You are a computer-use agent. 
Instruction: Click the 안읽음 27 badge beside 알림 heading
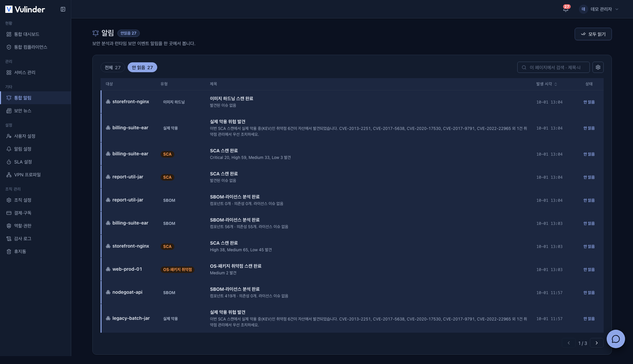129,33
